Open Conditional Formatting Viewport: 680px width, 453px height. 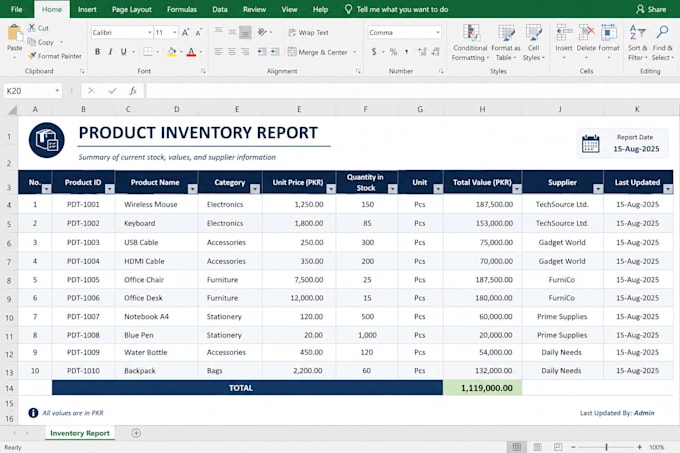click(470, 42)
